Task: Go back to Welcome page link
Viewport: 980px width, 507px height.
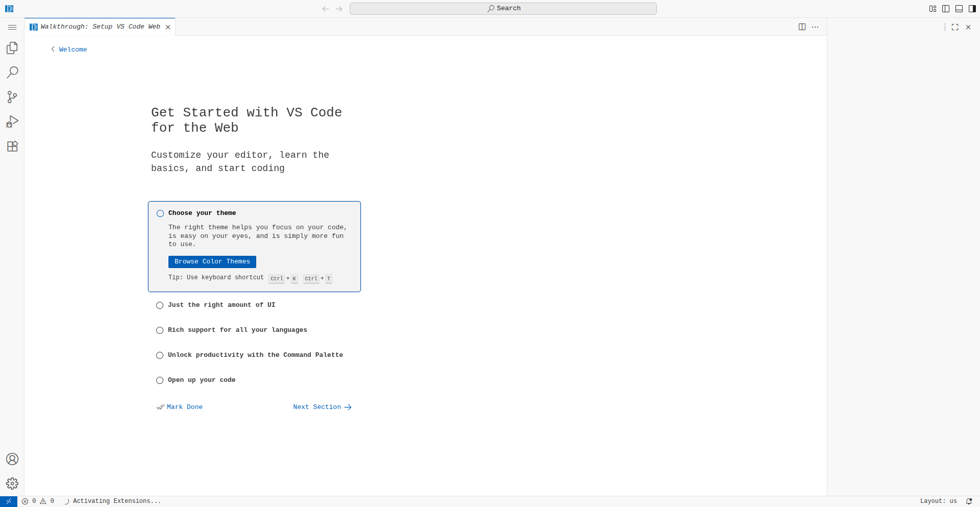Action: (x=72, y=50)
